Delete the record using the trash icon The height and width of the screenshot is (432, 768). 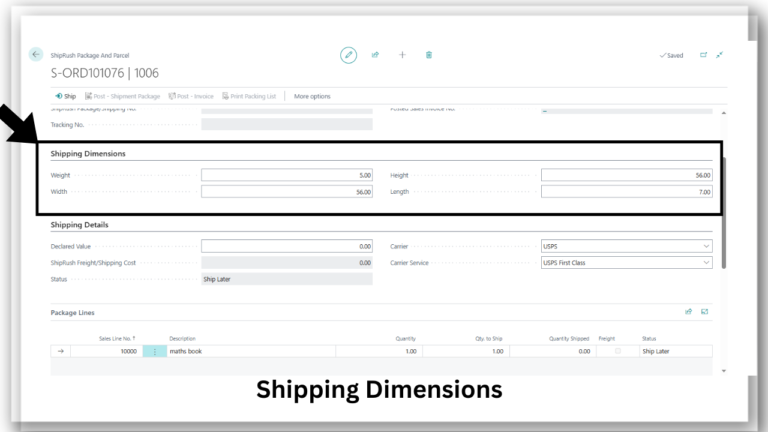coord(429,55)
